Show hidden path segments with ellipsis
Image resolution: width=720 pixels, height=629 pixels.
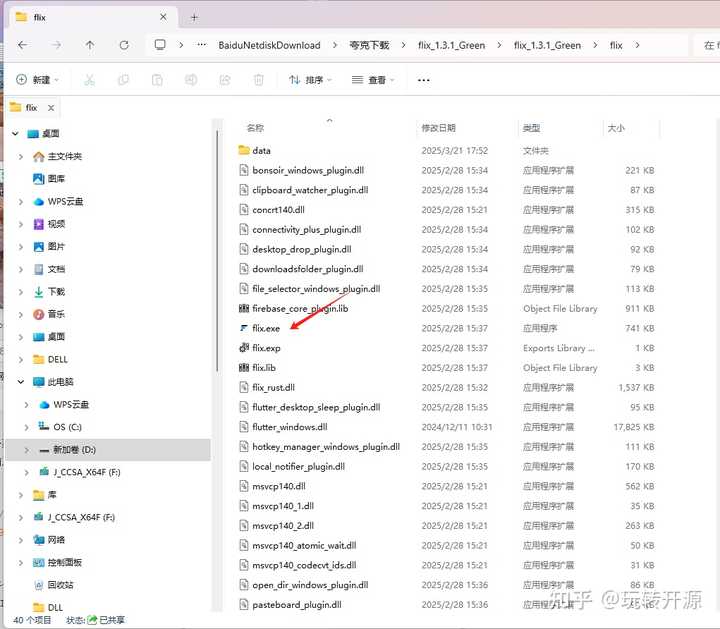click(202, 45)
